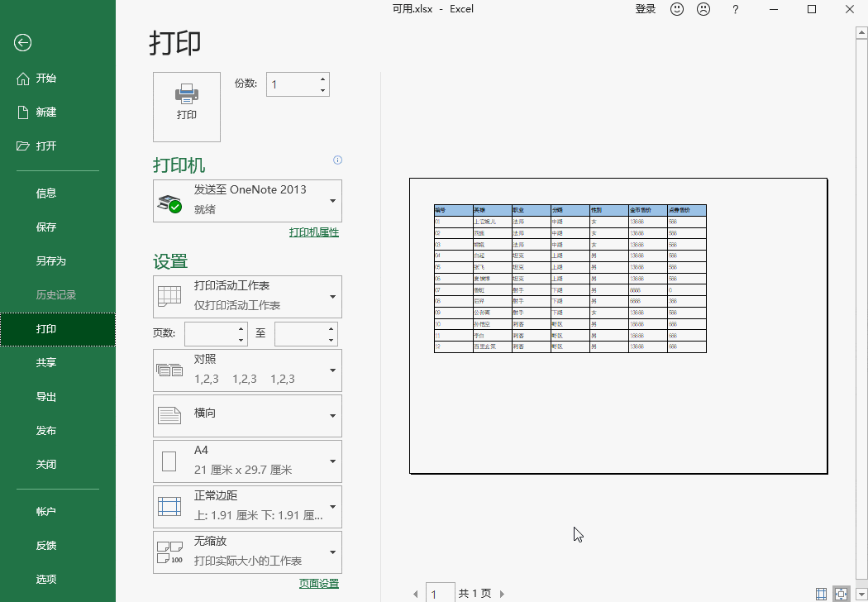This screenshot has height=602, width=868.
Task: Open the collation 对照 dropdown
Action: point(247,370)
